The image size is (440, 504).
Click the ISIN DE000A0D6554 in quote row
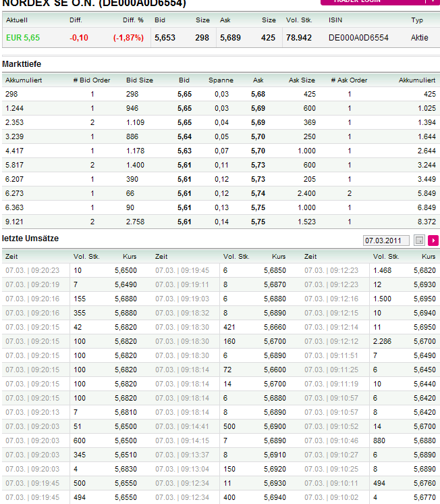point(358,38)
